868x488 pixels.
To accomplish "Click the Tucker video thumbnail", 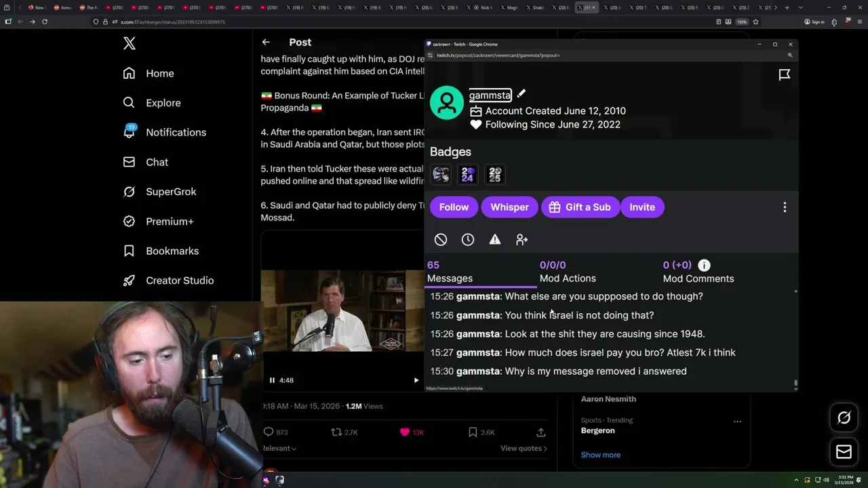I will pyautogui.click(x=342, y=310).
